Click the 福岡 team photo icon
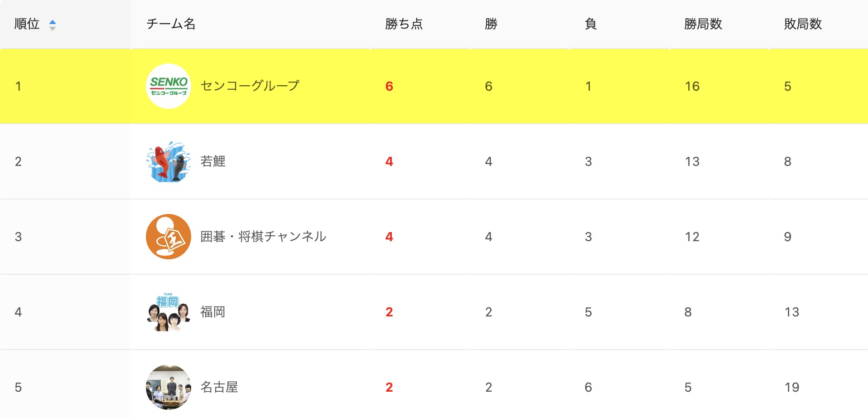 pyautogui.click(x=169, y=312)
